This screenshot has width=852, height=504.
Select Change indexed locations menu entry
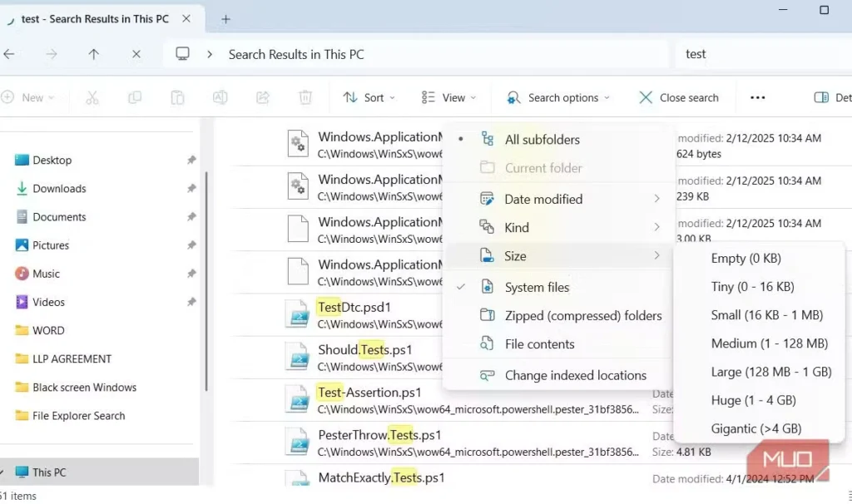[575, 375]
